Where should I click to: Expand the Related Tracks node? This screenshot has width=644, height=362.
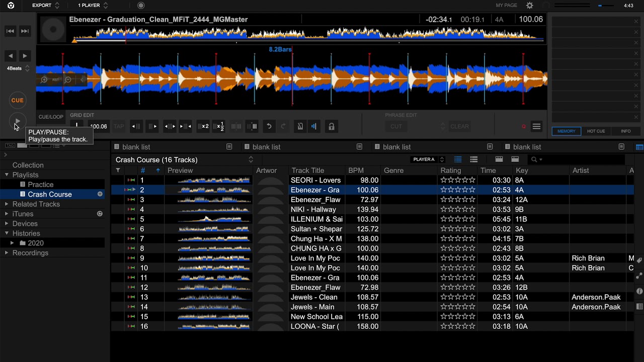coord(7,204)
